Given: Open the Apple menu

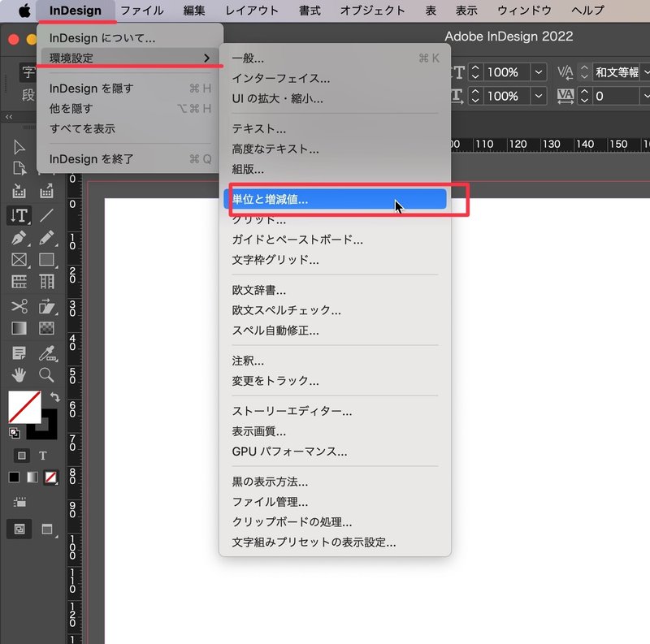Looking at the screenshot, I should 24,11.
